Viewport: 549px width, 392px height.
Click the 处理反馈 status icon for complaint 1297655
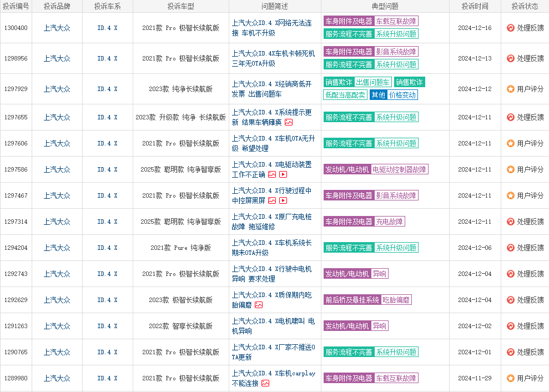point(511,117)
